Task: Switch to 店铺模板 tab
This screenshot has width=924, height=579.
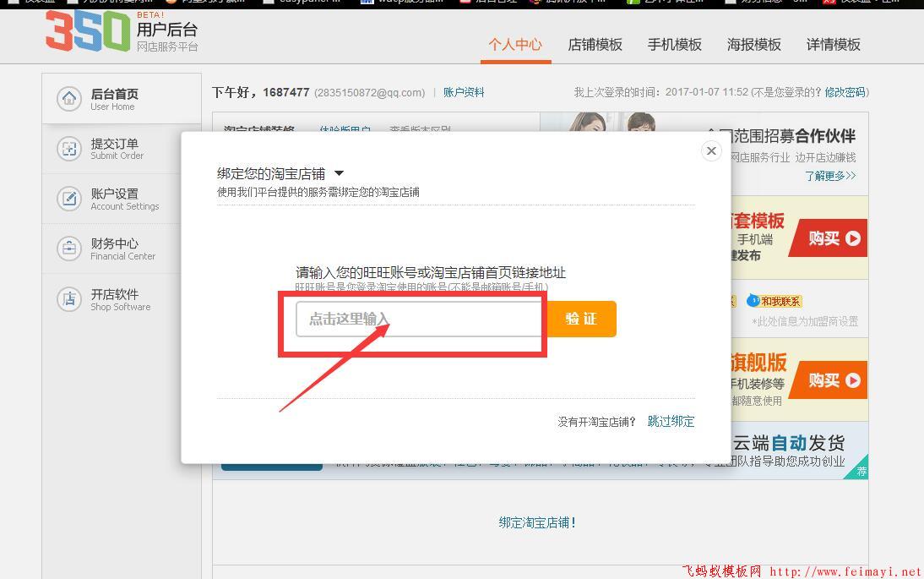Action: (595, 44)
